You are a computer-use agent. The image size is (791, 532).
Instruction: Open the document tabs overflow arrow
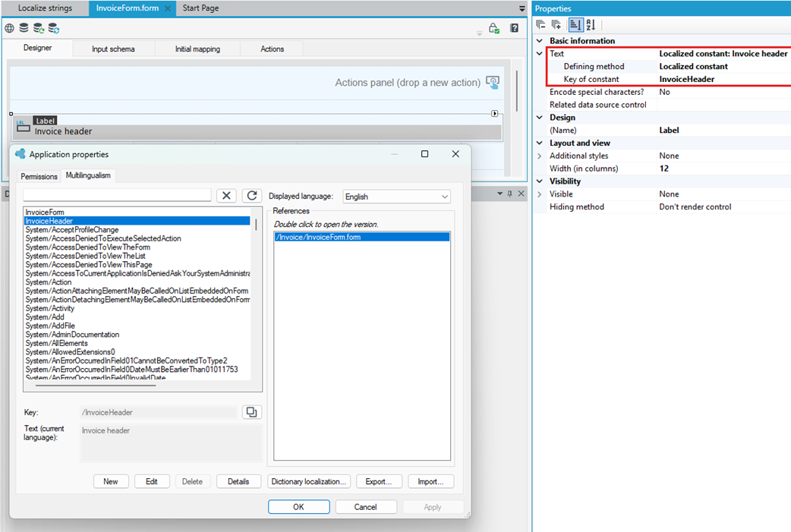tap(522, 8)
